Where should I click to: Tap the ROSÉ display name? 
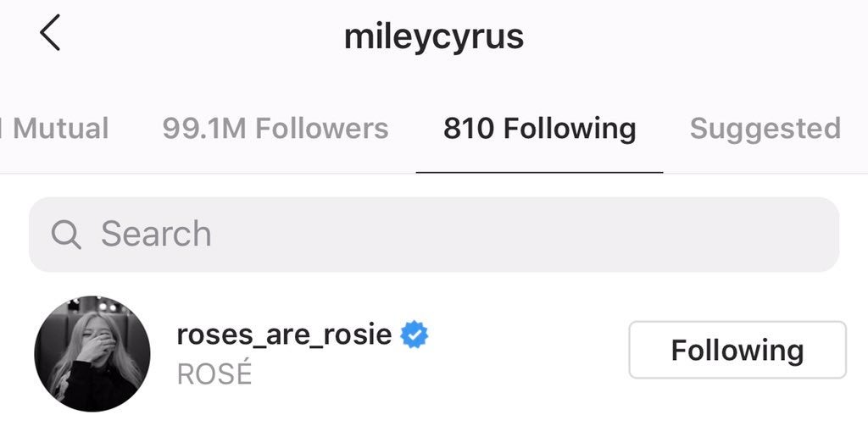click(214, 373)
